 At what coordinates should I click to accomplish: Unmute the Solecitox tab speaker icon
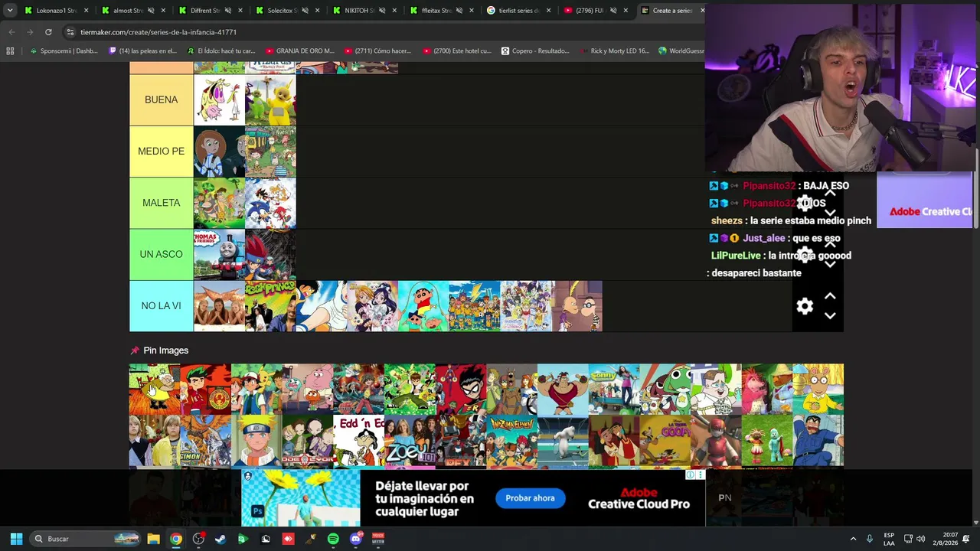[304, 11]
